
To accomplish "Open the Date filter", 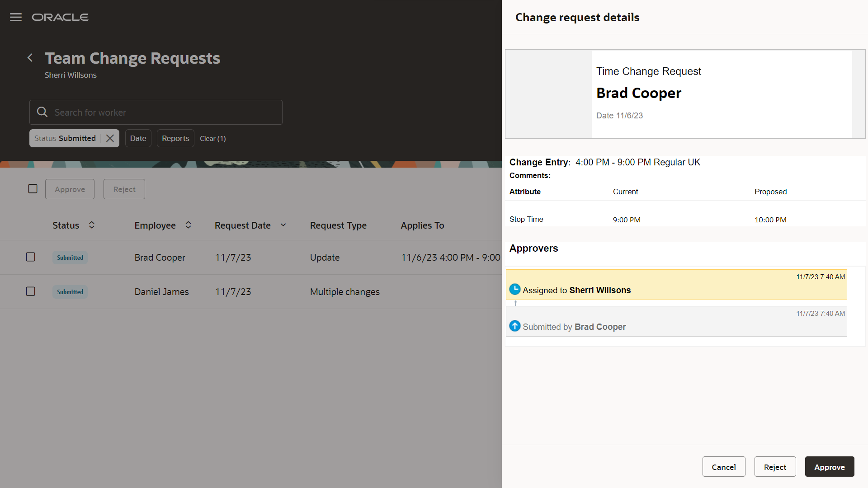I will (x=138, y=138).
